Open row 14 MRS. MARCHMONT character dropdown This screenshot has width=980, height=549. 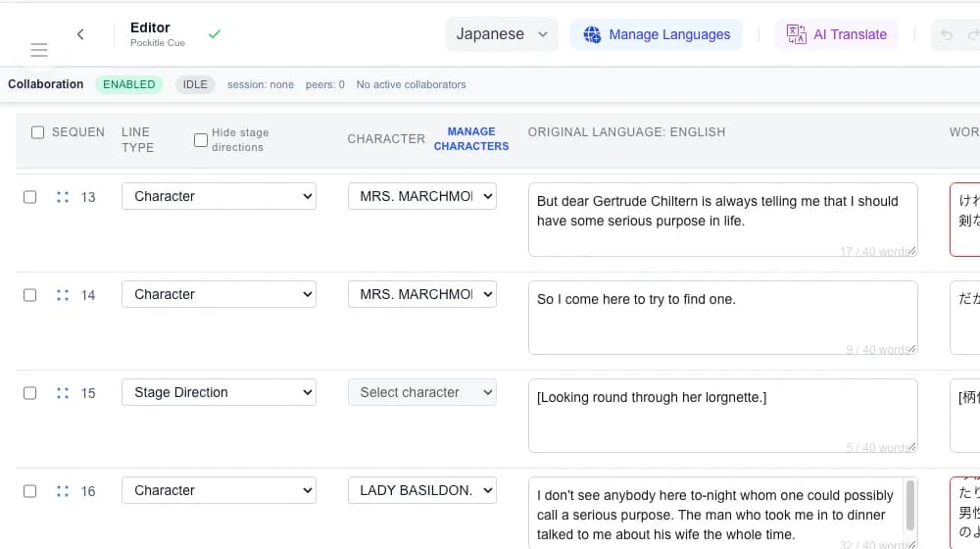click(x=422, y=294)
